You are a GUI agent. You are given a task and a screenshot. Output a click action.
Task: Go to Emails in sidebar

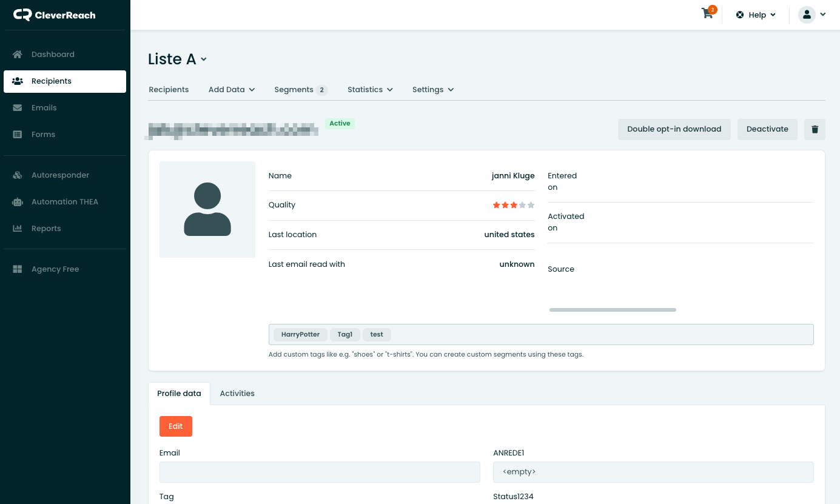coord(44,108)
